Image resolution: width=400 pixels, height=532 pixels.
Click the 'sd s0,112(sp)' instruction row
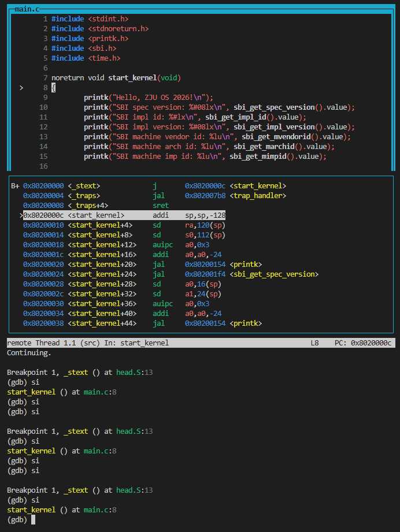coord(124,235)
